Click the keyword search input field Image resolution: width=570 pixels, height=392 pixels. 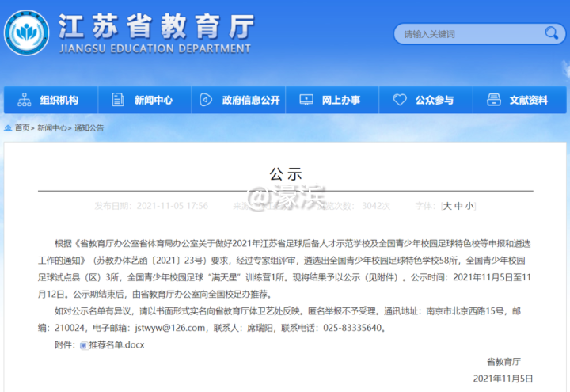pyautogui.click(x=467, y=34)
